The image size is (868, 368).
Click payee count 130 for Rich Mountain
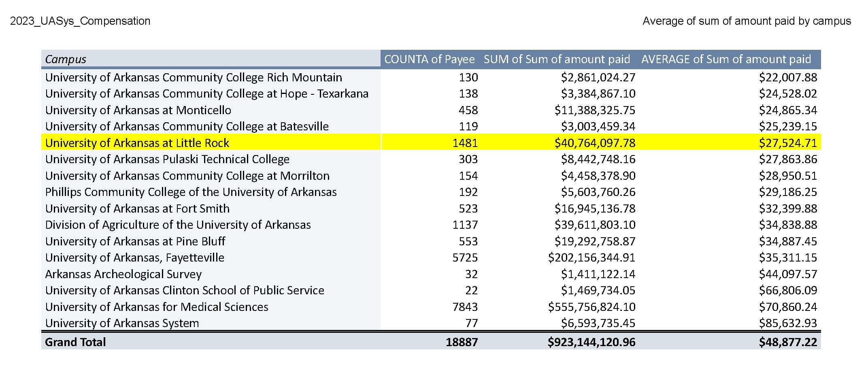468,77
